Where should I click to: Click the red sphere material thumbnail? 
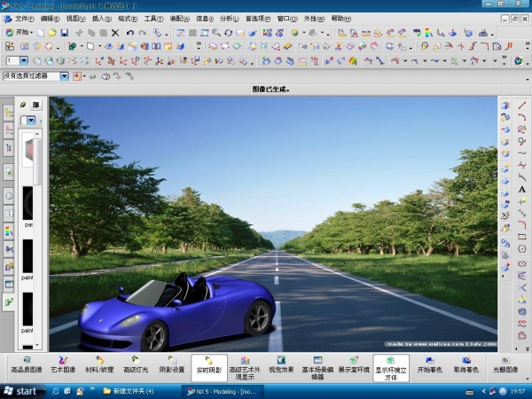tap(27, 150)
